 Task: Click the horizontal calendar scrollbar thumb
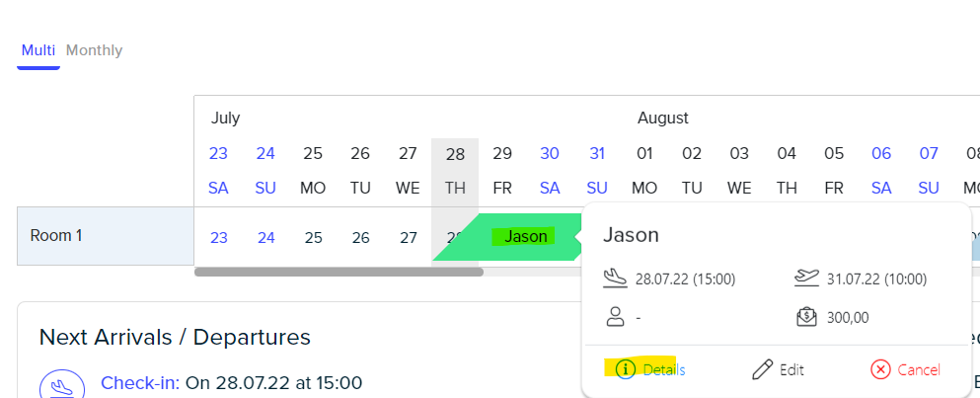(x=339, y=273)
